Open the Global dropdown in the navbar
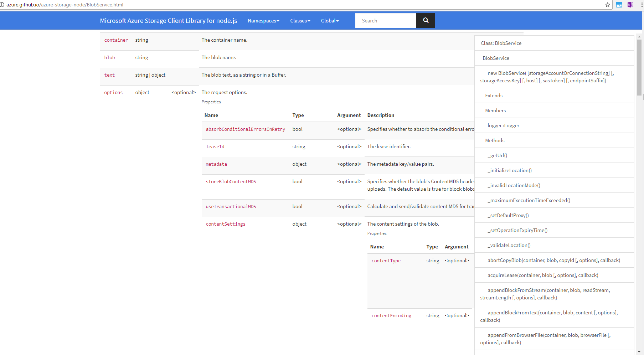 tap(329, 21)
